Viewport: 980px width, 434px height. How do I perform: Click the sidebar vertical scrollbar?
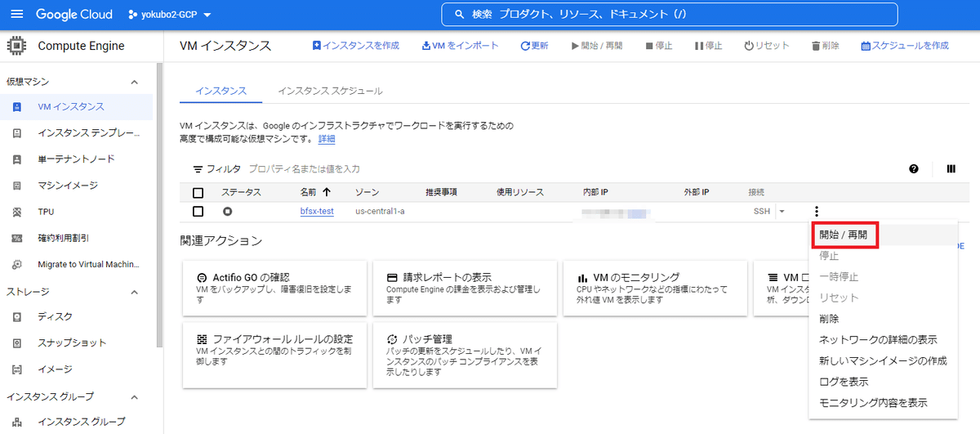[x=160, y=204]
